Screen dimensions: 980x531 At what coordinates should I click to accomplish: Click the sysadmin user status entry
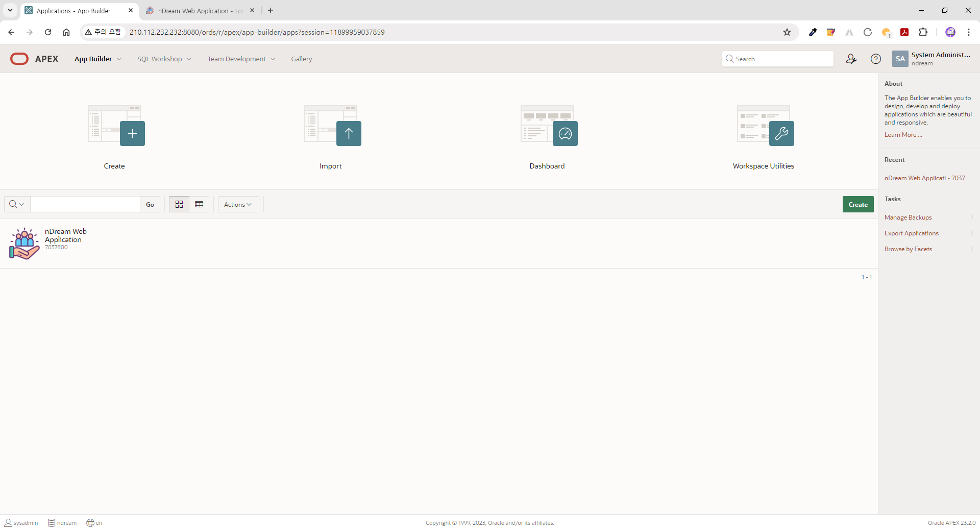[21, 523]
